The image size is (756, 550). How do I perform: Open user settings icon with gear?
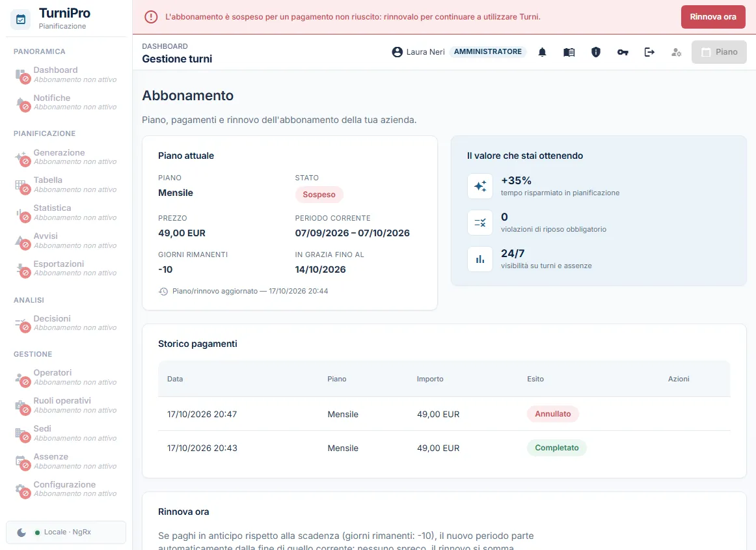[x=677, y=52]
